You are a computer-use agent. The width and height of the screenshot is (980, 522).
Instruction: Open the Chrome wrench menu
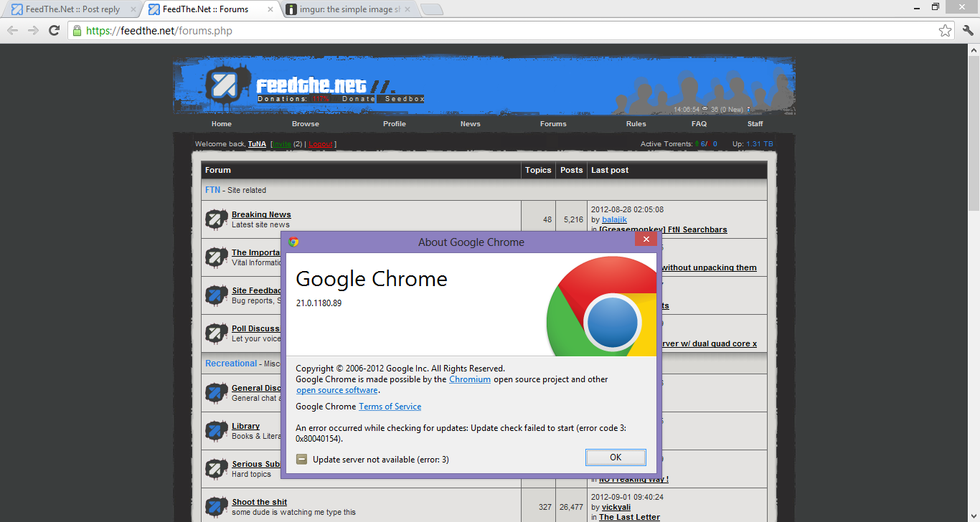[x=968, y=31]
